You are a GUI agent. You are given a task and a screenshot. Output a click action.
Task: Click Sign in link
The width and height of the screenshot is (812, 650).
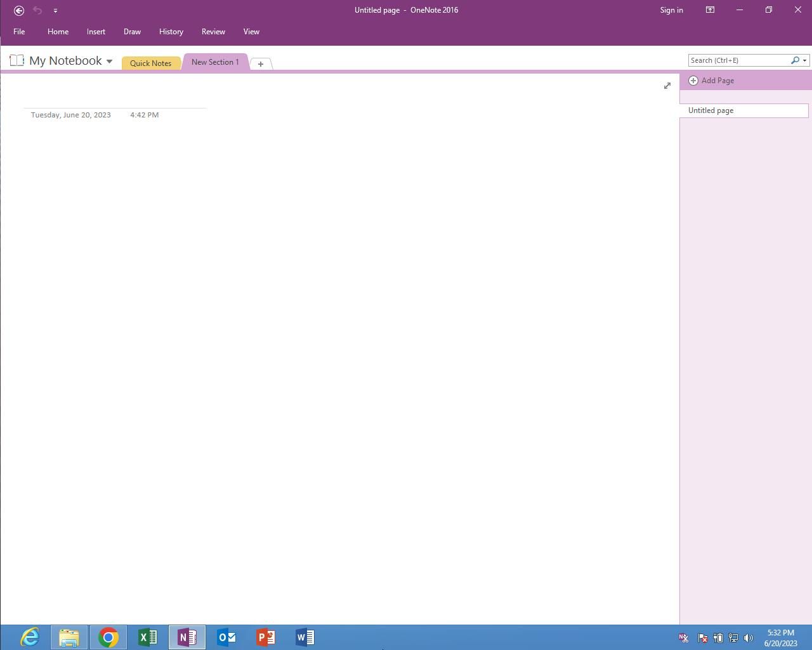671,10
